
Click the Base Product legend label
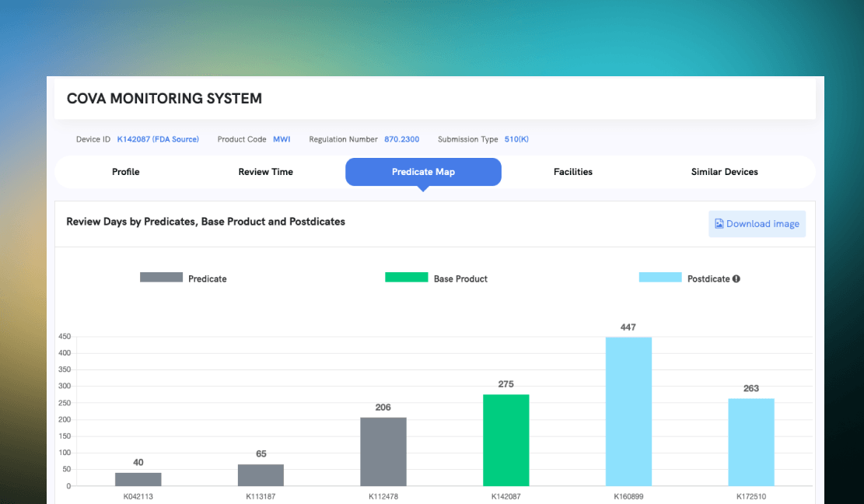(x=460, y=278)
